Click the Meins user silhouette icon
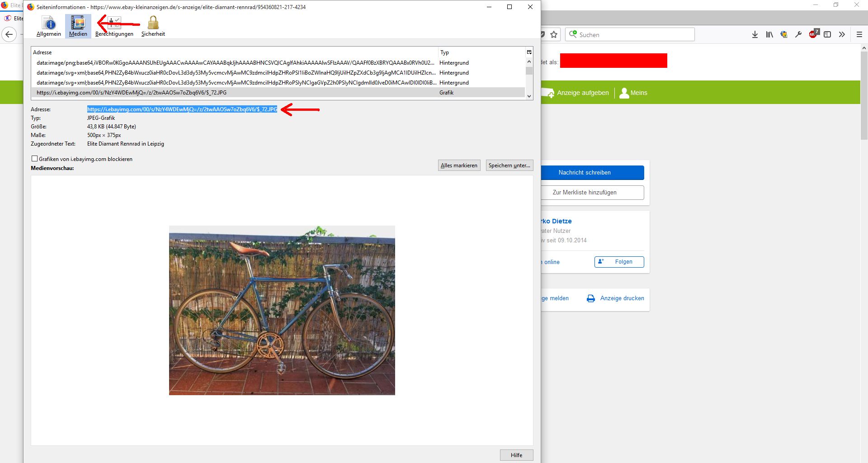 624,93
